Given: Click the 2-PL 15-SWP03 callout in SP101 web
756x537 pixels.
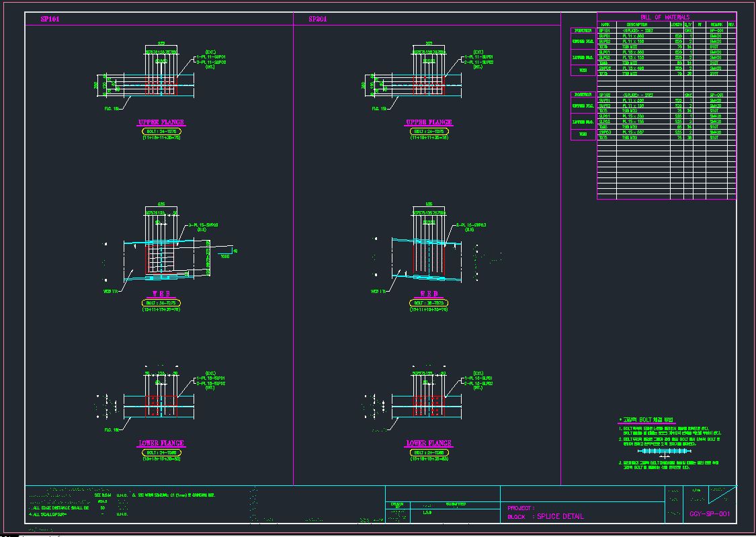Looking at the screenshot, I should (x=203, y=224).
